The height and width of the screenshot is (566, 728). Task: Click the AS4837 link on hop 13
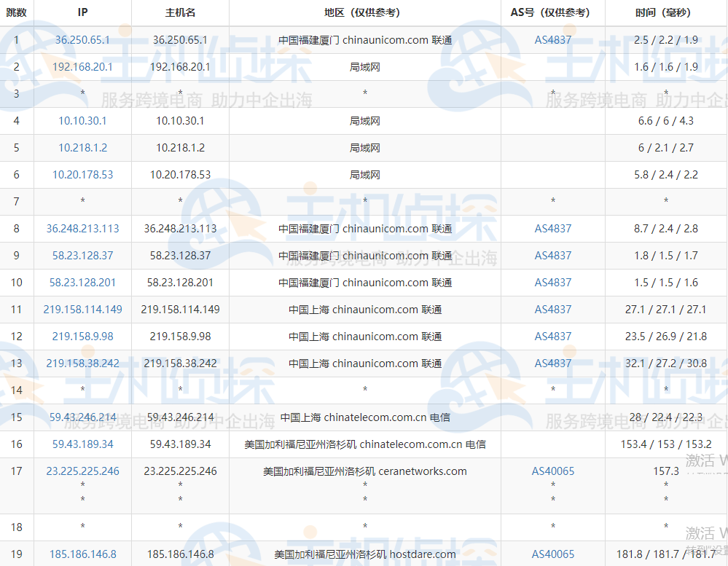pyautogui.click(x=553, y=363)
